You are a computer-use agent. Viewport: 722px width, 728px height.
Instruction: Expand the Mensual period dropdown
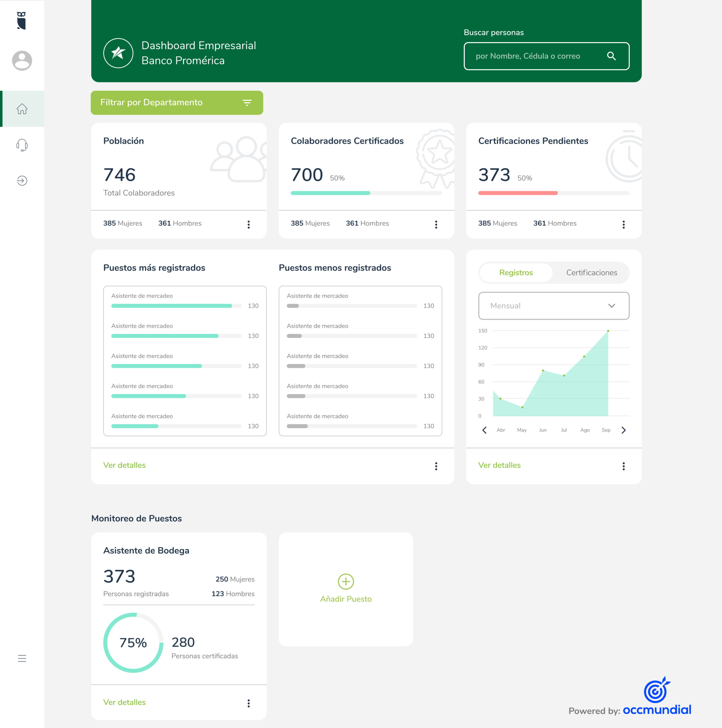click(554, 305)
